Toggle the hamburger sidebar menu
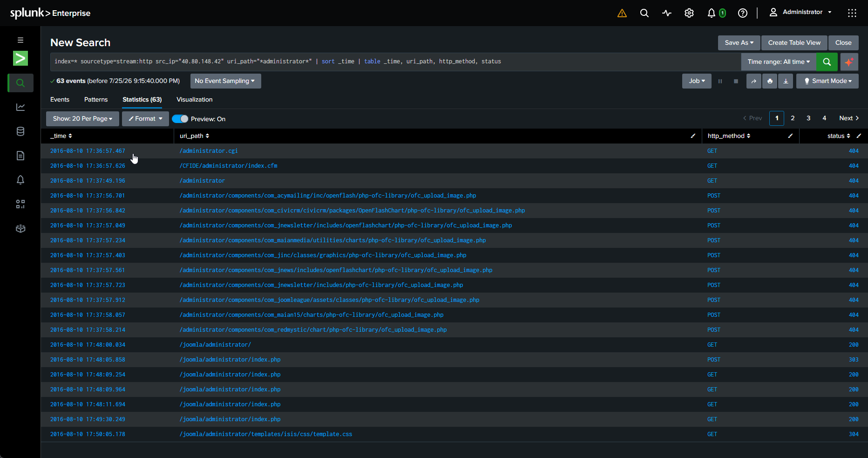Viewport: 868px width, 458px height. click(x=20, y=40)
